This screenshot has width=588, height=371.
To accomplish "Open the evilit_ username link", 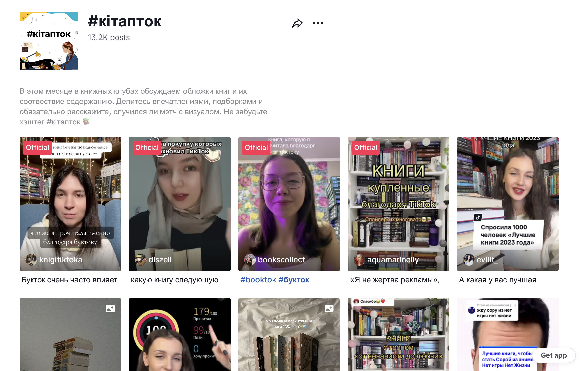I will (487, 260).
